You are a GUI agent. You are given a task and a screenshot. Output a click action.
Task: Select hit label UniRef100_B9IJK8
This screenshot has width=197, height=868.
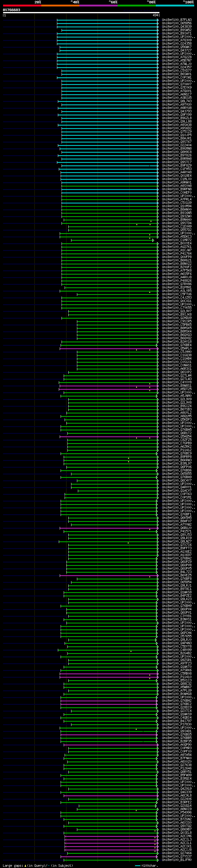(176, 314)
